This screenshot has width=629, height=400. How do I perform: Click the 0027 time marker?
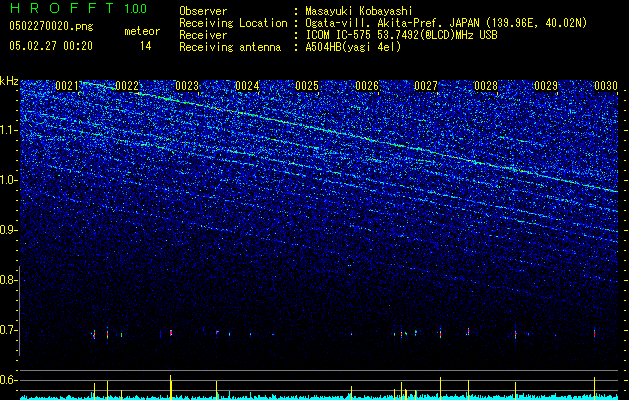426,86
